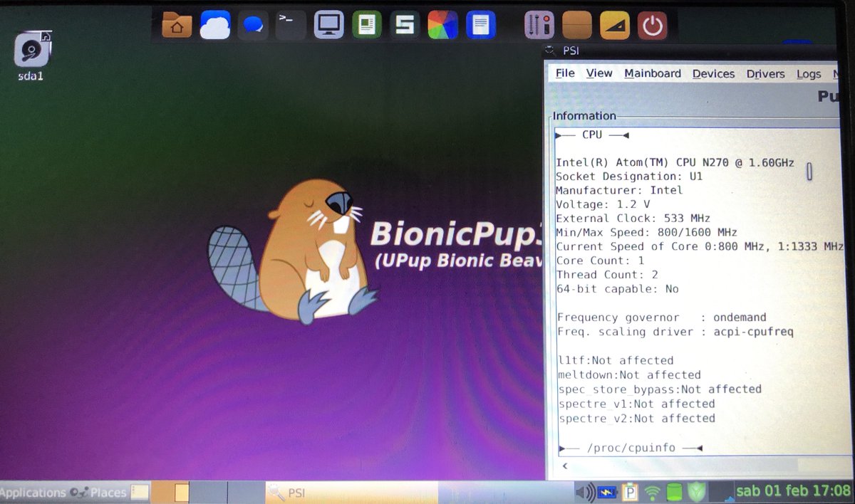Click the 'Thread Count: 2' line
Screen dimensions: 855x504
coord(607,275)
